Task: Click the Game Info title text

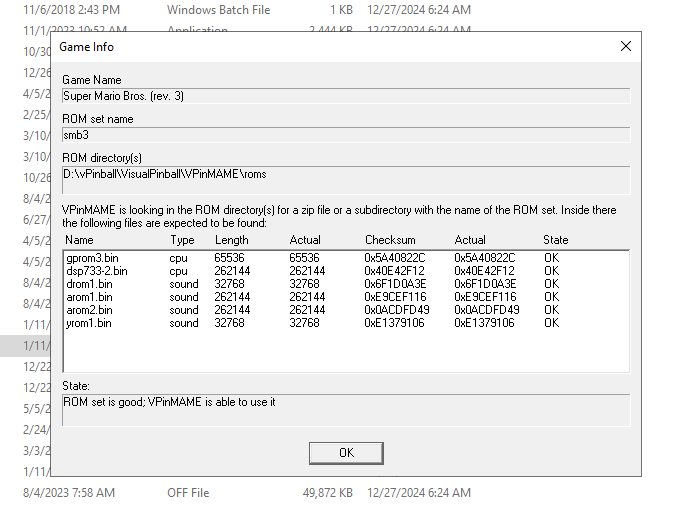Action: point(87,47)
